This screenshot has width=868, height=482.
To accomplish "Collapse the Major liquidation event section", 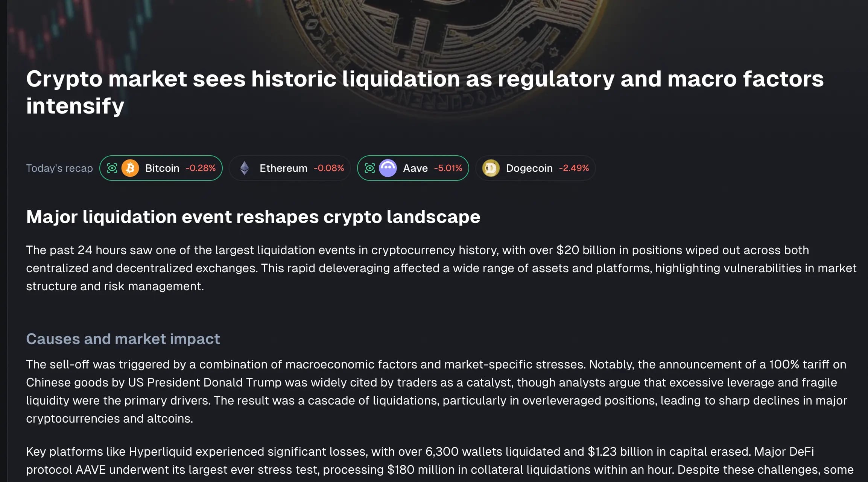I will 253,217.
